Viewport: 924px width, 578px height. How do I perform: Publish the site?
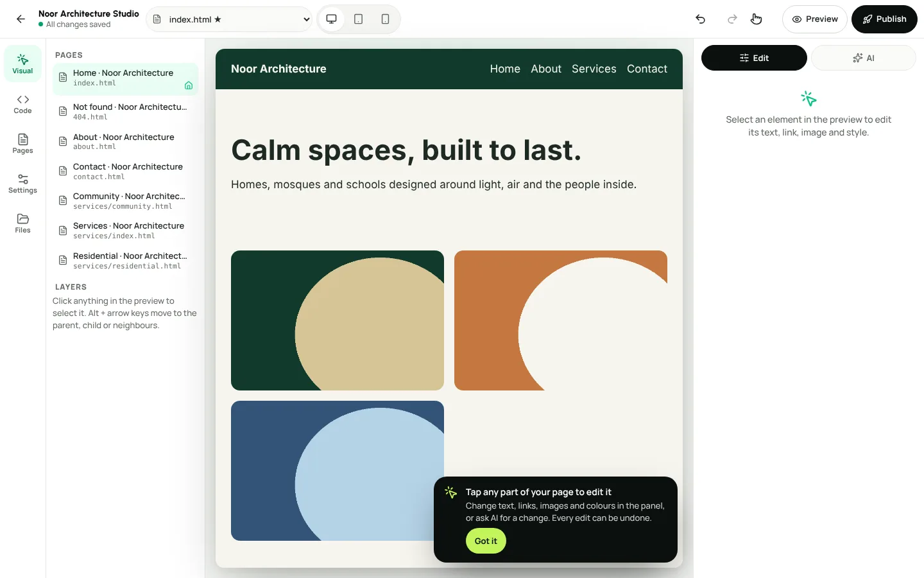point(884,19)
